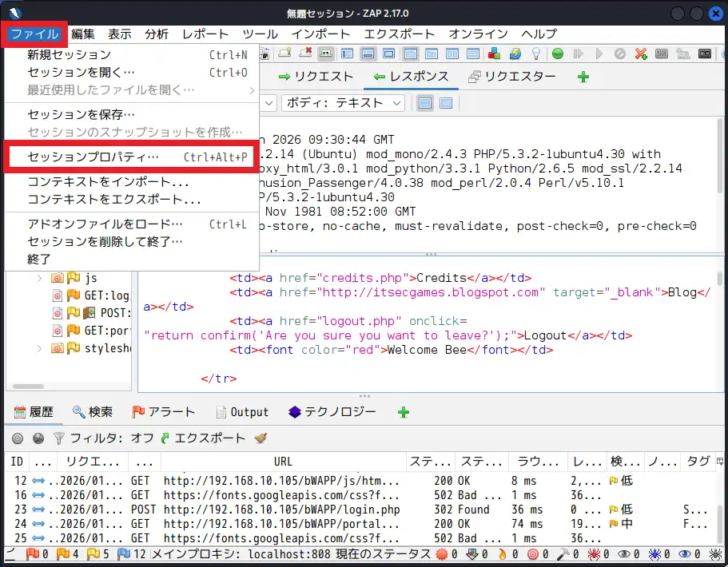Screen dimensions: 728x567
Task: Click the green plus beside Technology tab
Action: [404, 412]
